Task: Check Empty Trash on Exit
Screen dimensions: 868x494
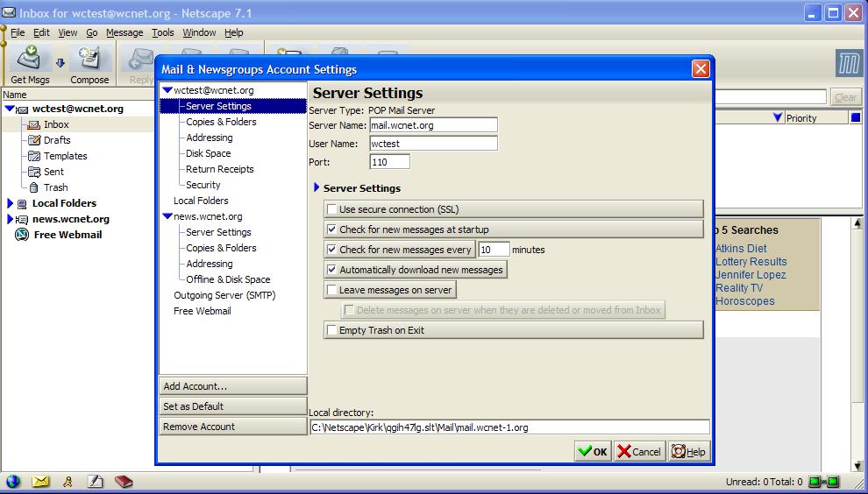Action: [x=331, y=330]
